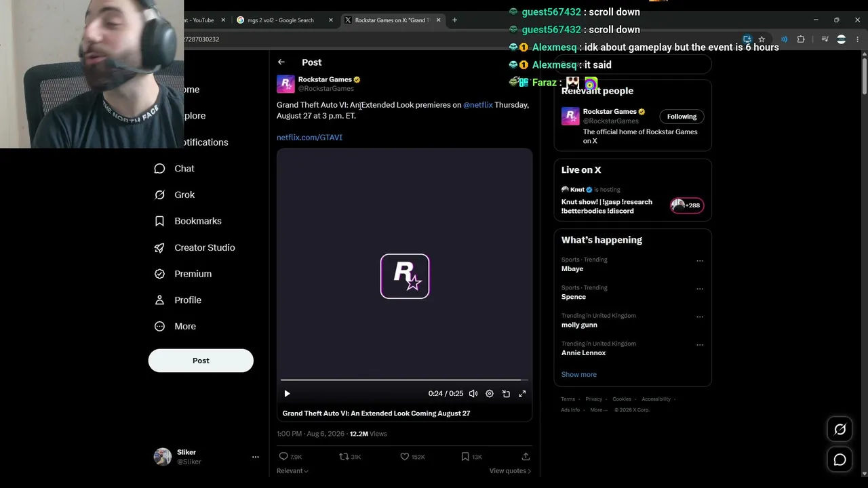Open the molly gunn trending topic
Viewport: 868px width, 488px height.
click(579, 325)
